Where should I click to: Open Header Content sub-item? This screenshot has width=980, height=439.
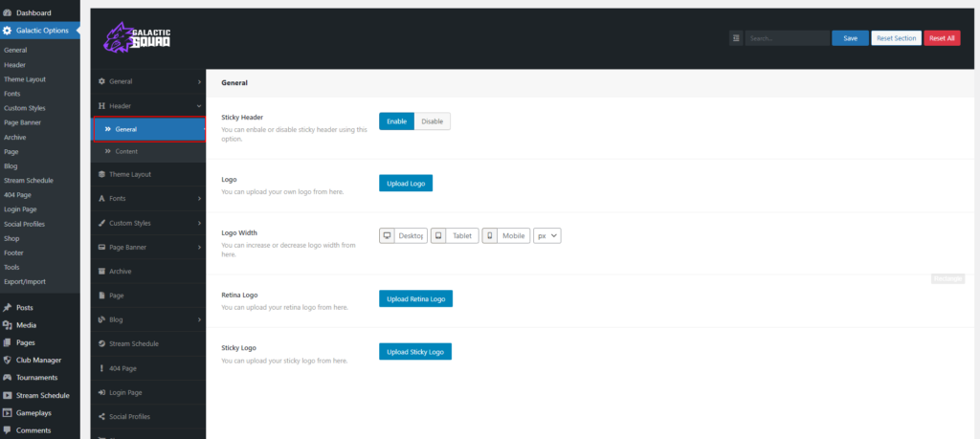pos(148,152)
